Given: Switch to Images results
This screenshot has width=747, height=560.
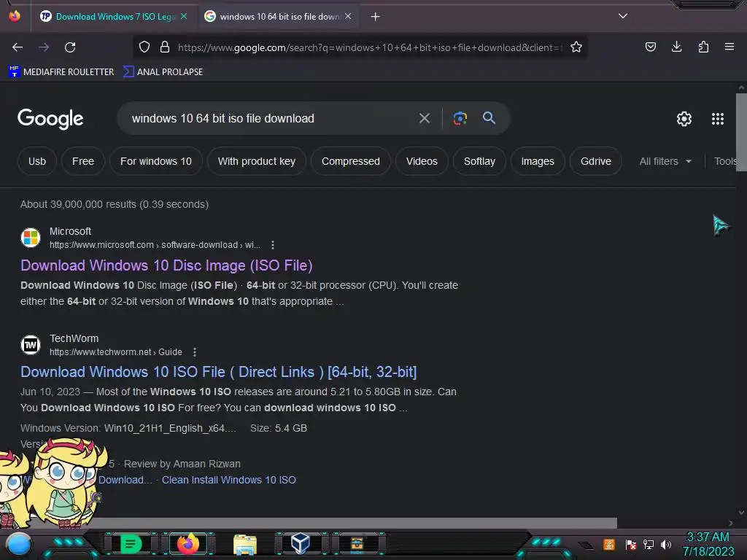Looking at the screenshot, I should [538, 161].
